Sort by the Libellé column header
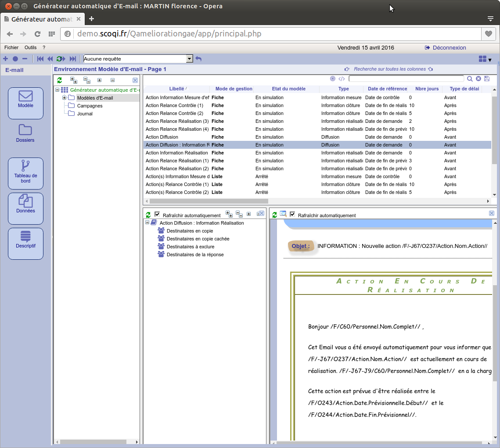 tap(176, 89)
